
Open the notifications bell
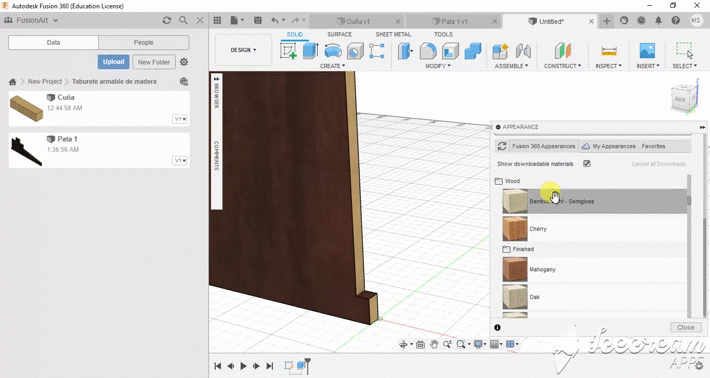[658, 20]
